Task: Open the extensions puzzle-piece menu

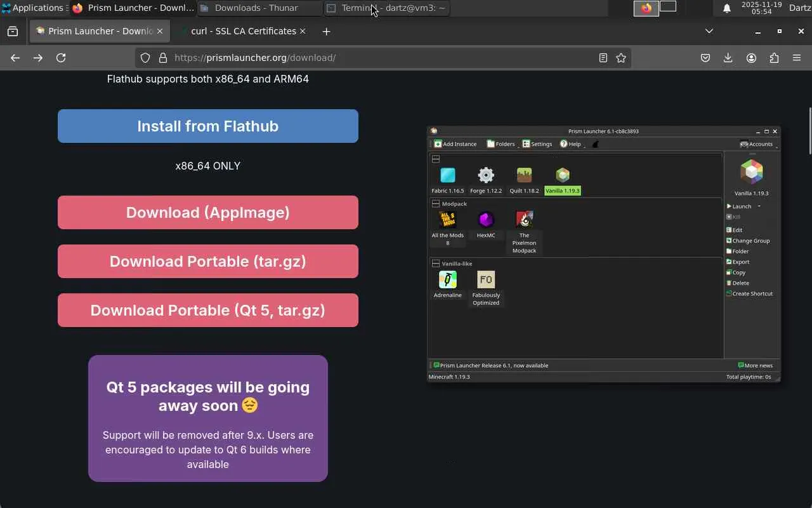Action: [x=774, y=58]
